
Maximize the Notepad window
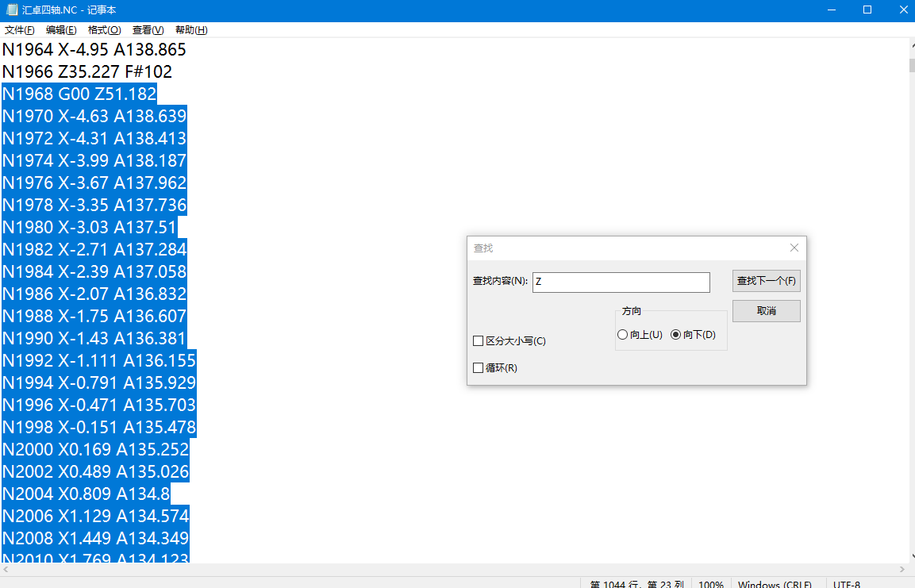click(867, 10)
